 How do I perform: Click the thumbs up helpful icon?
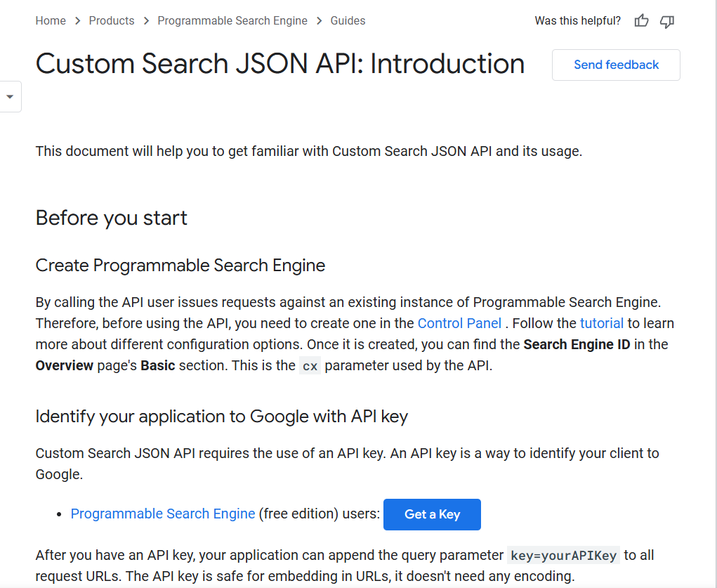tap(642, 20)
